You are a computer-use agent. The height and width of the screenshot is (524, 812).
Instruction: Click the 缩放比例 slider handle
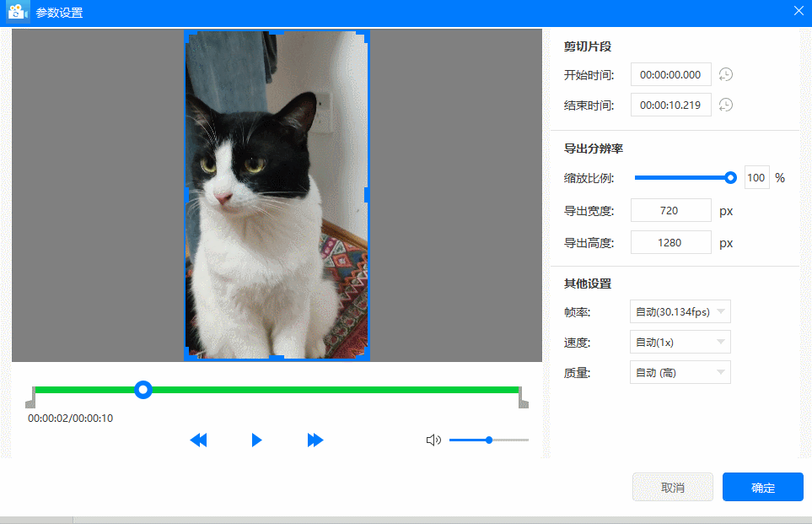[730, 178]
